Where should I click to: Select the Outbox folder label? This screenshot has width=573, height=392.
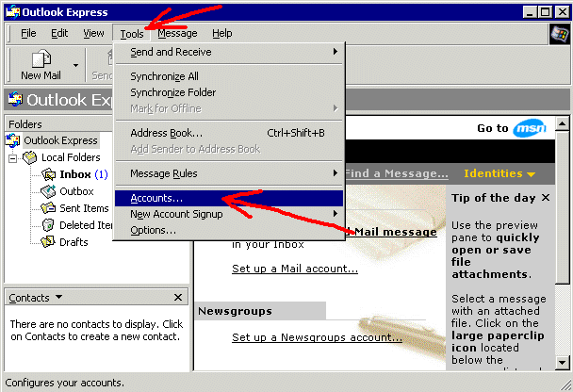tap(76, 191)
